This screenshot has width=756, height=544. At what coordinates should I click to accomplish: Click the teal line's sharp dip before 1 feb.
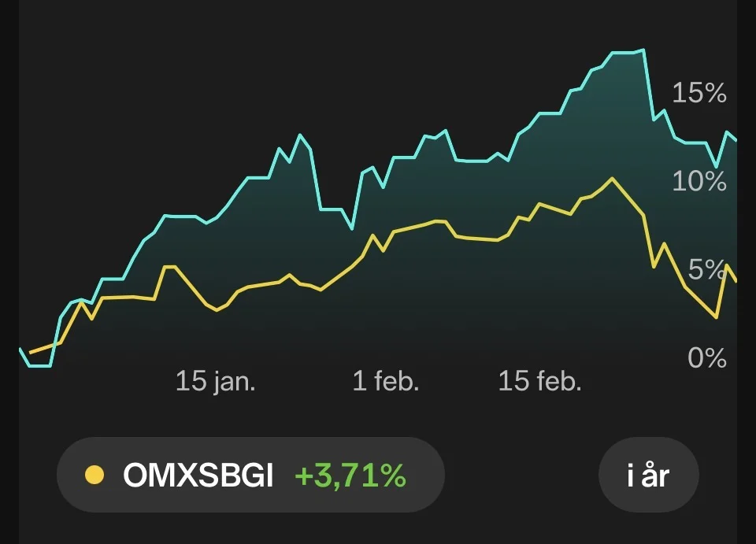point(352,228)
